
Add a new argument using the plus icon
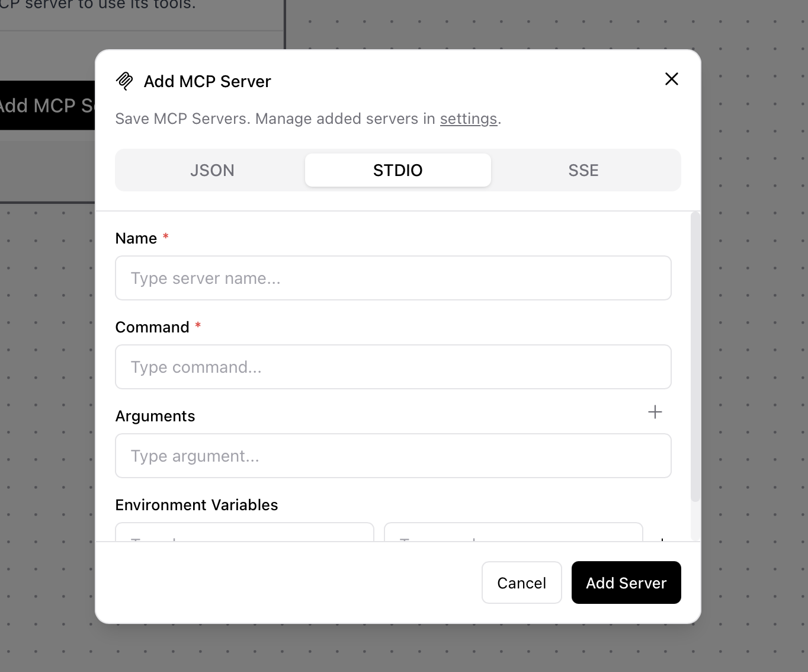point(655,412)
